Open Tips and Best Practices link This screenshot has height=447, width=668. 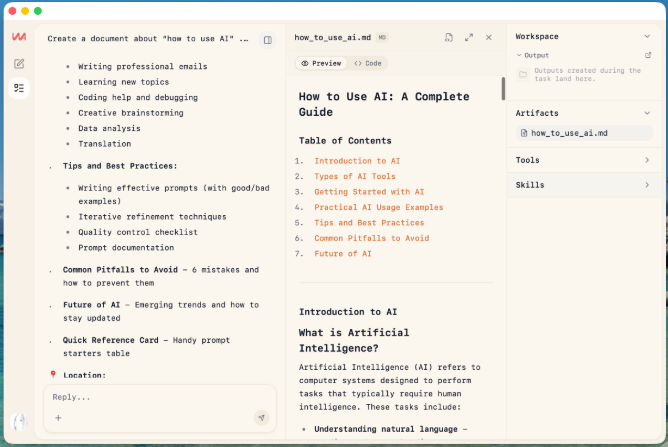pyautogui.click(x=369, y=223)
